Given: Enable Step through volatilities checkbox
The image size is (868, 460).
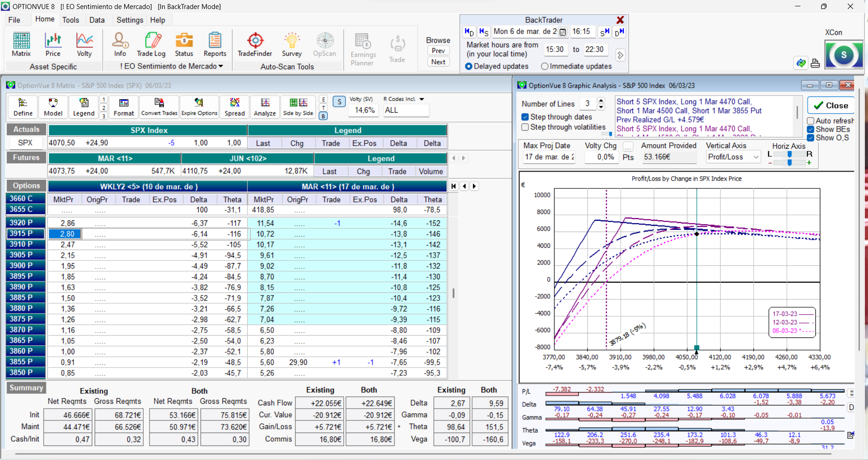Looking at the screenshot, I should coord(525,127).
